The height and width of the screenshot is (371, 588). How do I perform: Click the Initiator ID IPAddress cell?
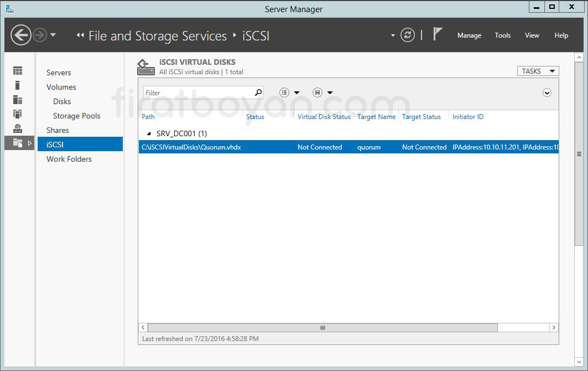pyautogui.click(x=505, y=147)
